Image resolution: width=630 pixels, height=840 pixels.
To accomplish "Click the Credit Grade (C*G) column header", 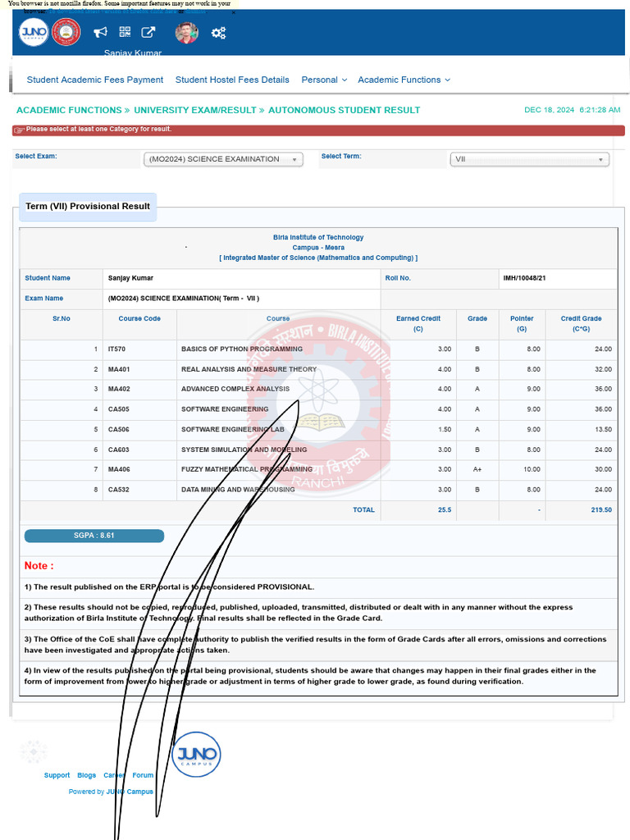I will [581, 323].
